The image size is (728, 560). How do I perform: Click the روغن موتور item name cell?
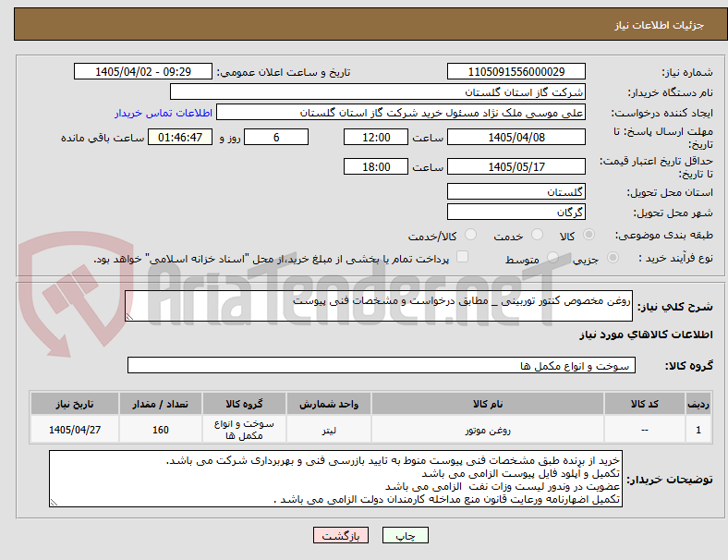(x=488, y=430)
